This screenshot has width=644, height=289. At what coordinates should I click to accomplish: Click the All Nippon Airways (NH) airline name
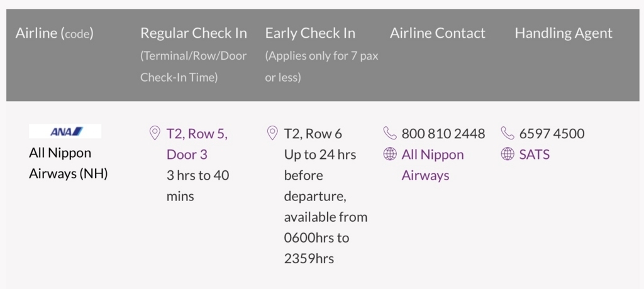click(x=68, y=163)
